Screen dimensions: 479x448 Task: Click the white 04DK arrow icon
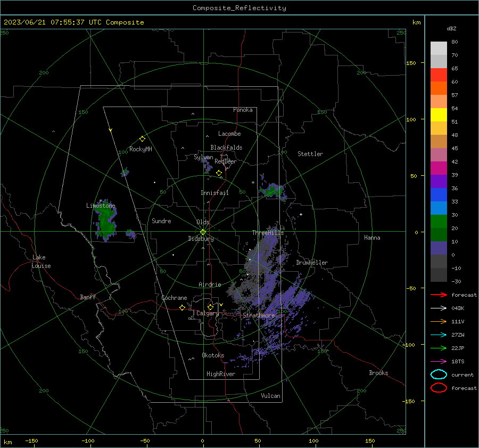439,308
